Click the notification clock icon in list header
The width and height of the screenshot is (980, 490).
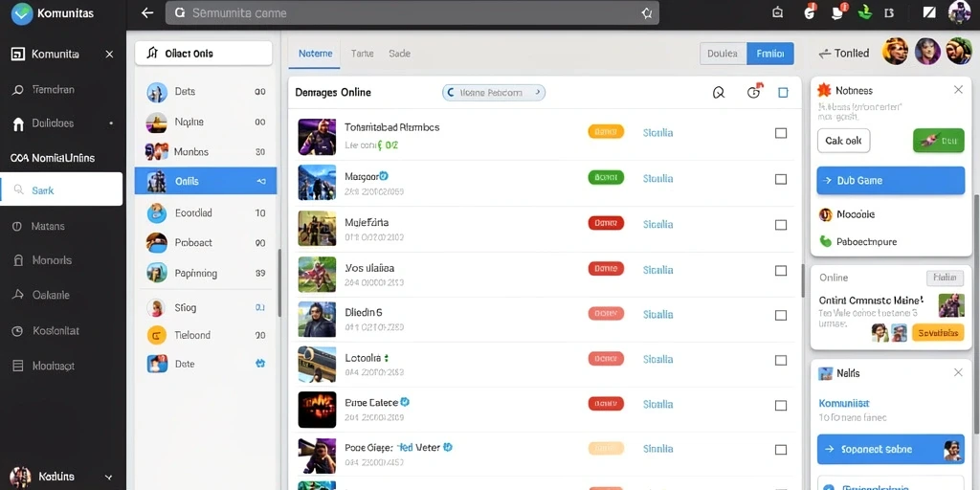coord(754,92)
